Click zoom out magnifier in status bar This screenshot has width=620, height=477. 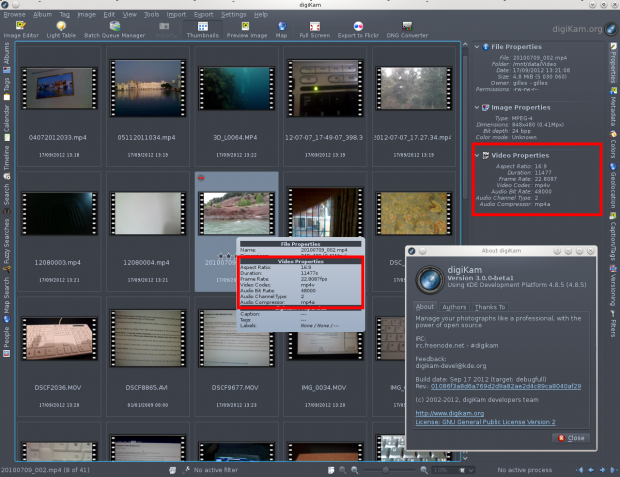pyautogui.click(x=355, y=470)
